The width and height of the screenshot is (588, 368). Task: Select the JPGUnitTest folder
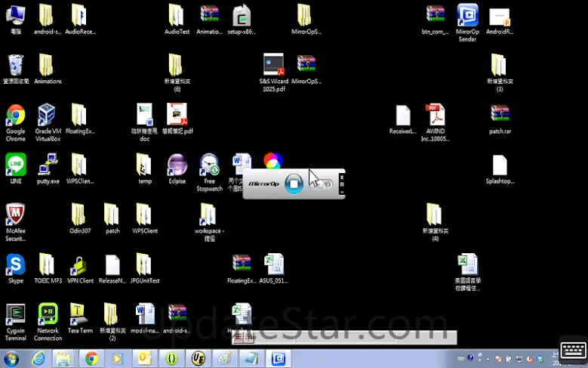point(145,268)
